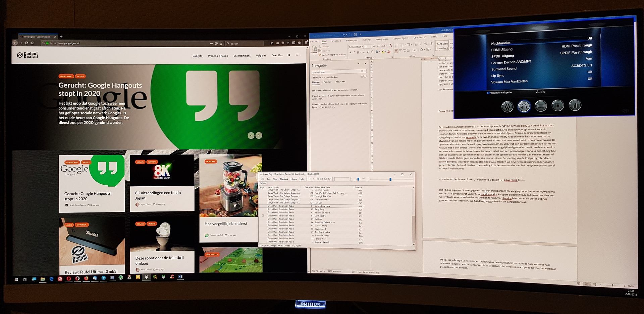Expand the Lettertype dialog launcher
Viewport: 644px width, 314px height.
click(x=392, y=57)
